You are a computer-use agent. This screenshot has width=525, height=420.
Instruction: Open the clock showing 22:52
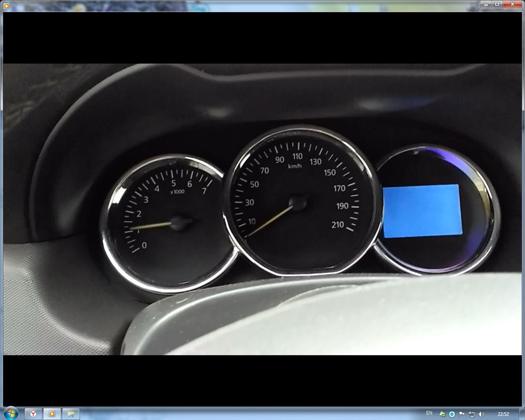click(503, 414)
